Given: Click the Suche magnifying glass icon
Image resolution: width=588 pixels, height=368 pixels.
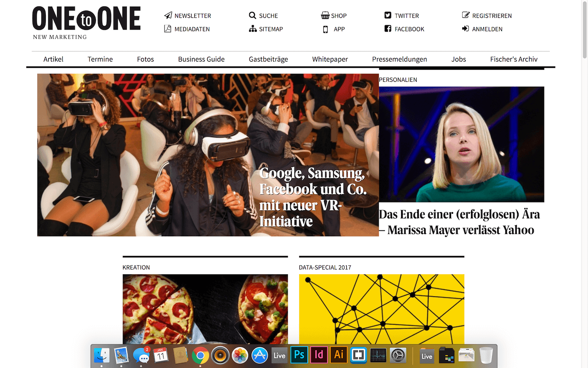Looking at the screenshot, I should click(x=252, y=15).
